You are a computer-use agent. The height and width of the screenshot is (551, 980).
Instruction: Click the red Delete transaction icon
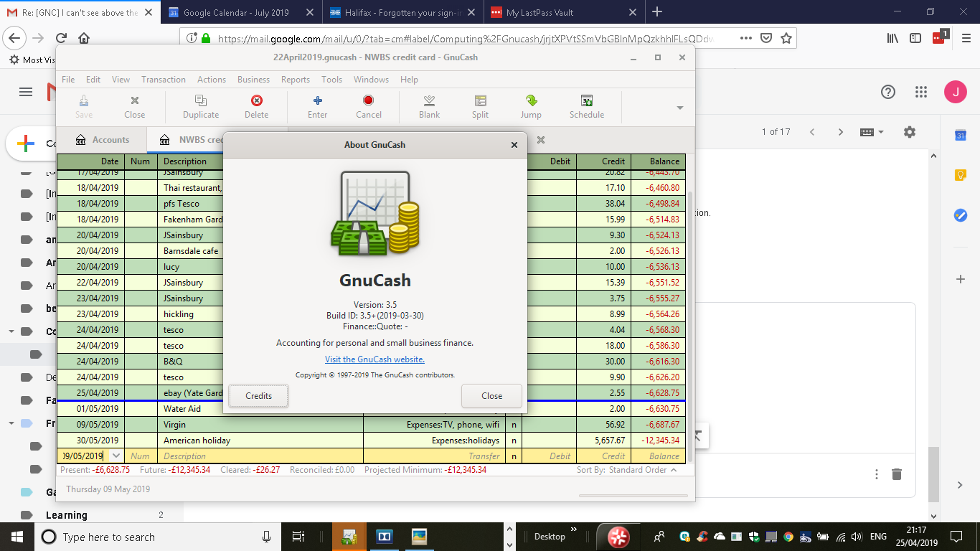tap(256, 101)
